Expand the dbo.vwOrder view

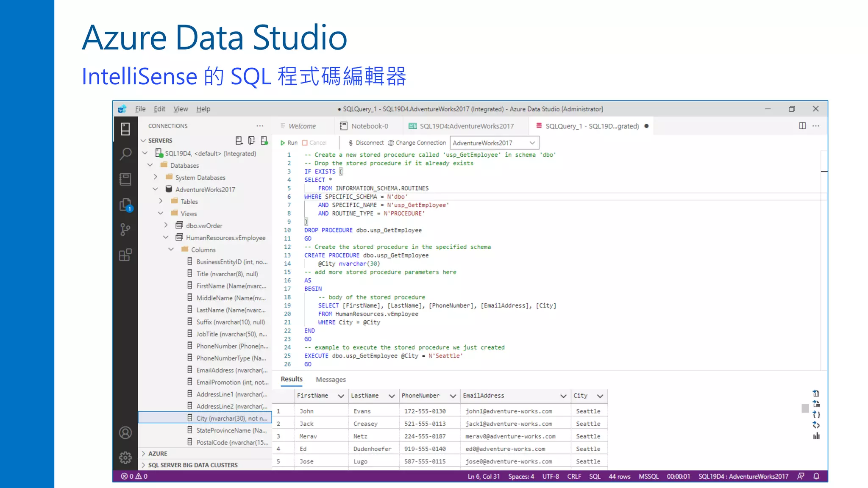(166, 225)
